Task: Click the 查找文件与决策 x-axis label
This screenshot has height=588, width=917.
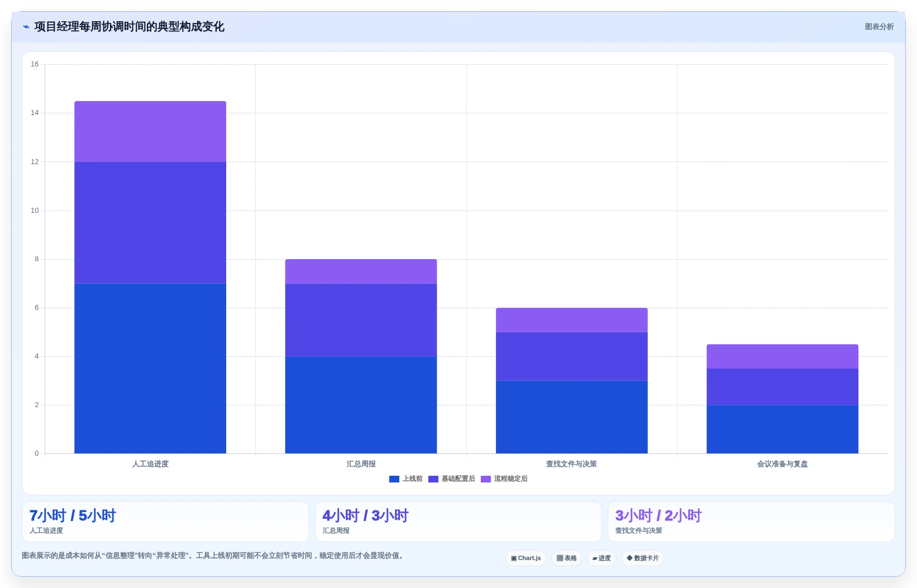Action: (x=572, y=464)
